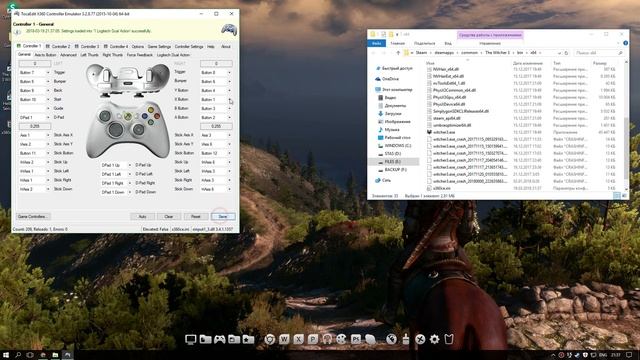Click the Auto button in x360ce

point(142,216)
